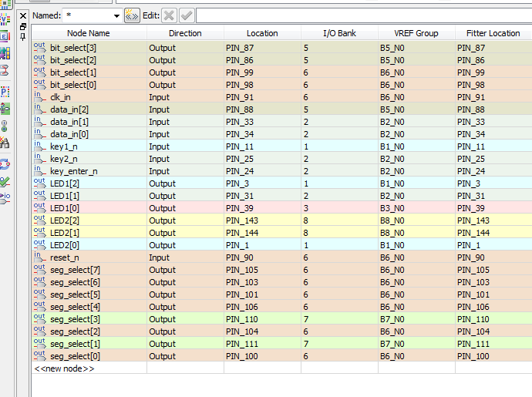The image size is (532, 397).
Task: Click the Edit text input field
Action: point(362,15)
